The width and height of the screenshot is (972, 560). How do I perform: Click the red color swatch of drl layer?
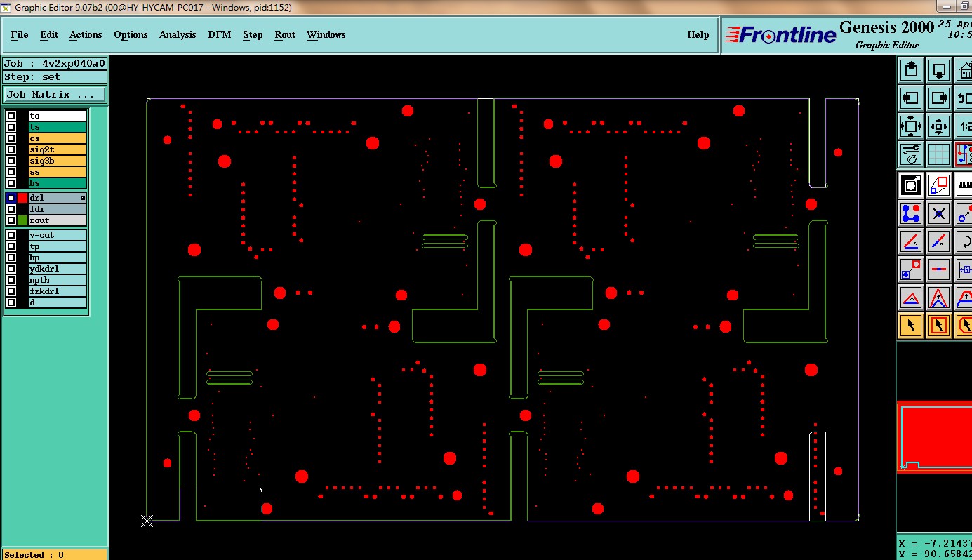[x=22, y=198]
